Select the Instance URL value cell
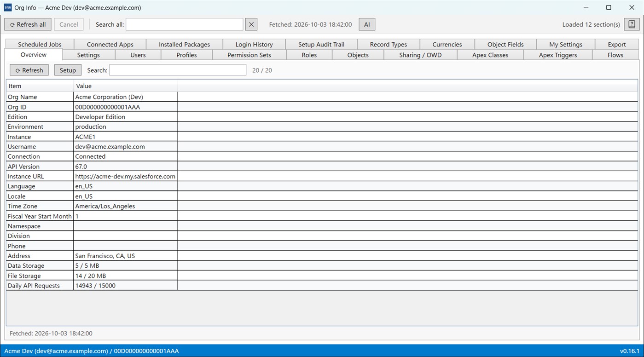 point(125,176)
